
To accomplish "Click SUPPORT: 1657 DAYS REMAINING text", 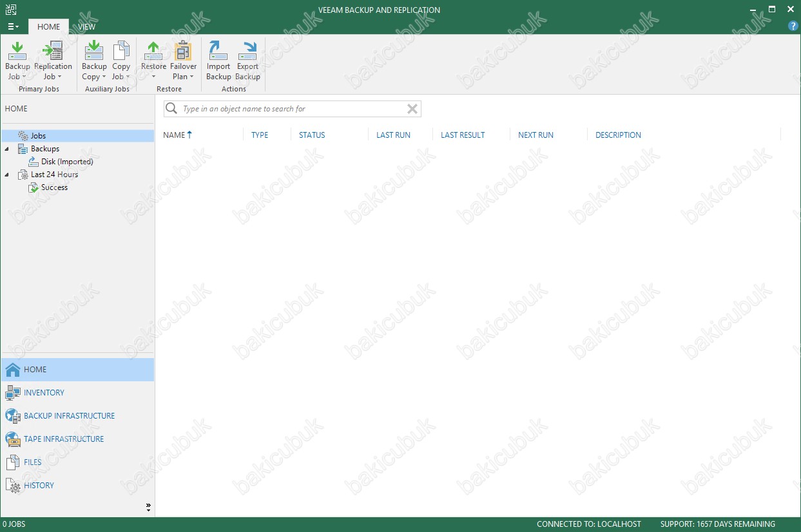I will pyautogui.click(x=718, y=524).
